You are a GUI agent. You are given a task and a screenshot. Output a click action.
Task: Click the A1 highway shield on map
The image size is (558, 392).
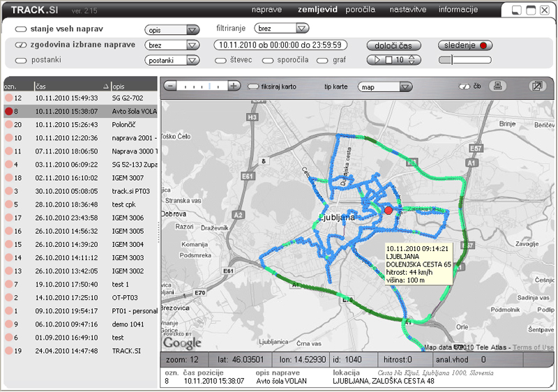pos(471,163)
